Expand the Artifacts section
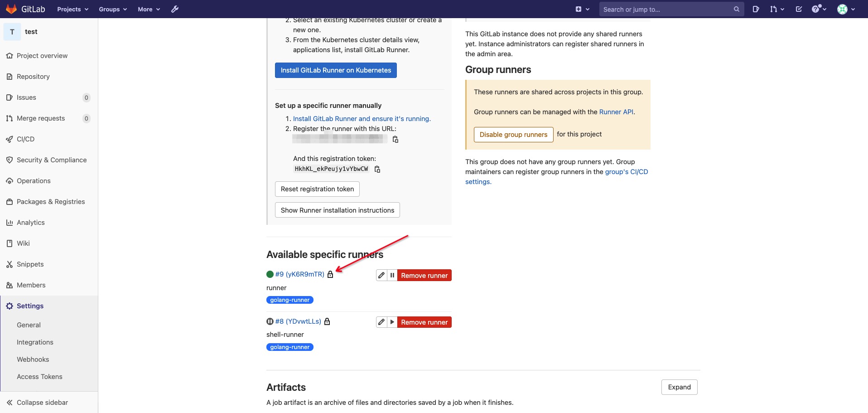 pos(679,387)
